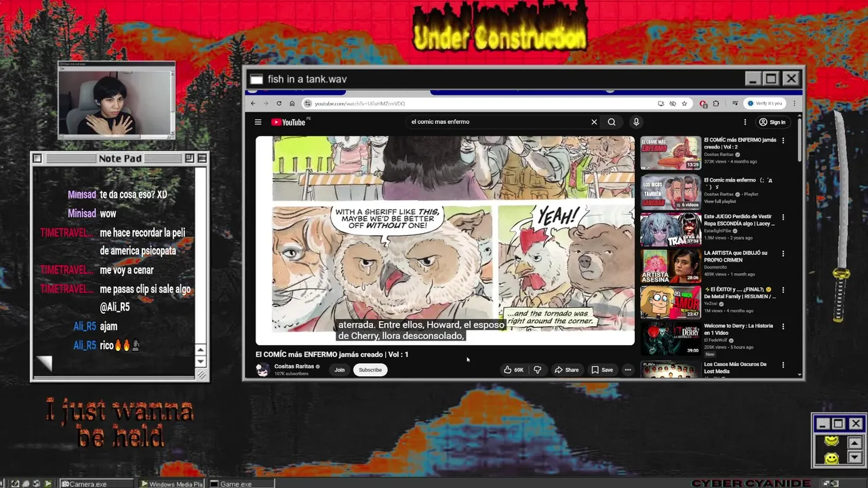Click the Join button
The width and height of the screenshot is (868, 488).
339,370
